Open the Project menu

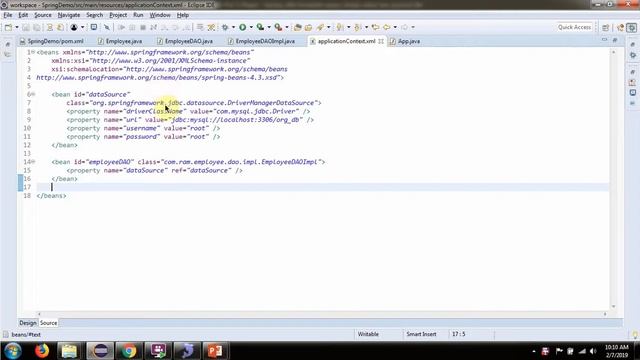tap(118, 15)
